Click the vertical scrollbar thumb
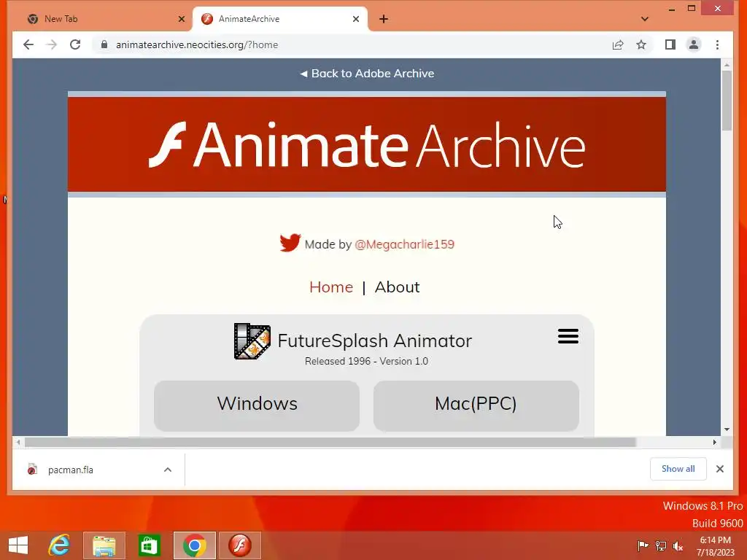The width and height of the screenshot is (747, 560). click(727, 101)
